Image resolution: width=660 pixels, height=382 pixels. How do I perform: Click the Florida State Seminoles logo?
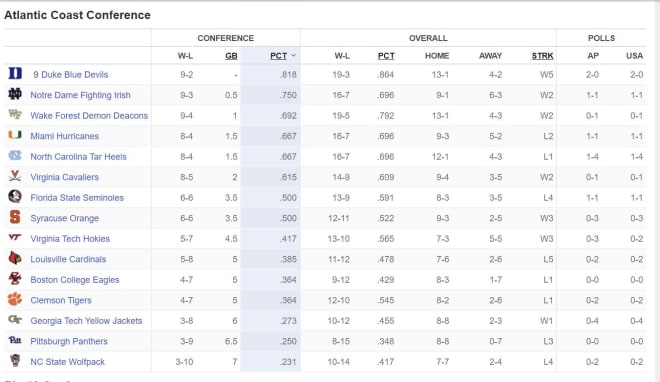point(15,196)
